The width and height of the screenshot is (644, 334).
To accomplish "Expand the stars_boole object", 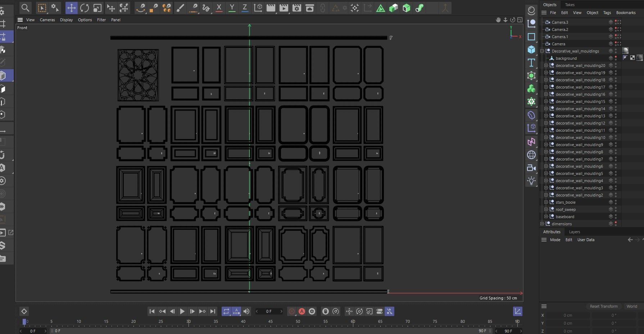I will [x=546, y=202].
